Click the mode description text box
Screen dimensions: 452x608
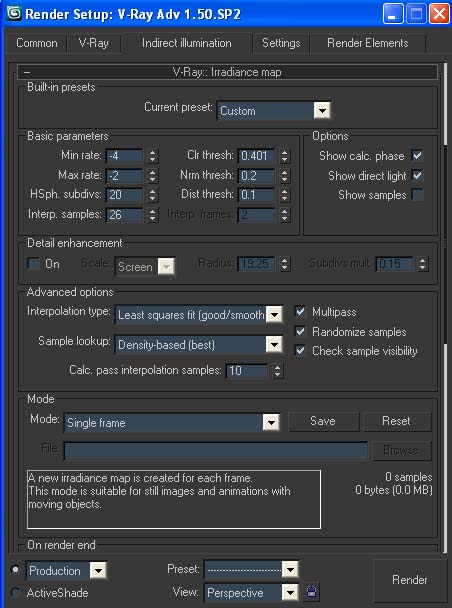174,499
